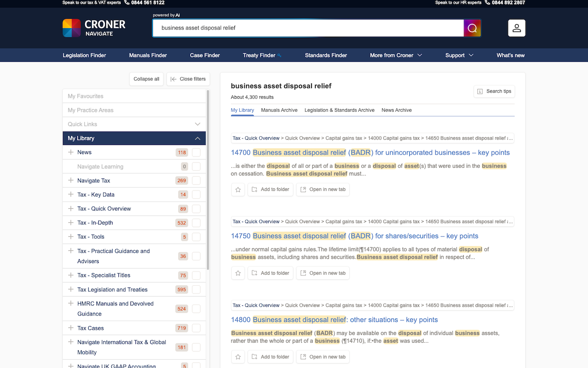Open the More from Croner dropdown

pos(396,55)
